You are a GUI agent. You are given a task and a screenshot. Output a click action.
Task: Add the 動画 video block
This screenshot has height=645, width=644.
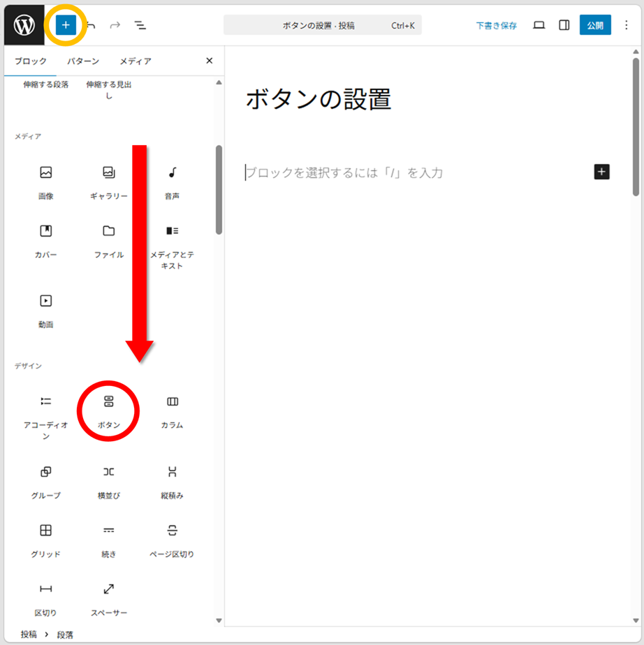click(45, 309)
